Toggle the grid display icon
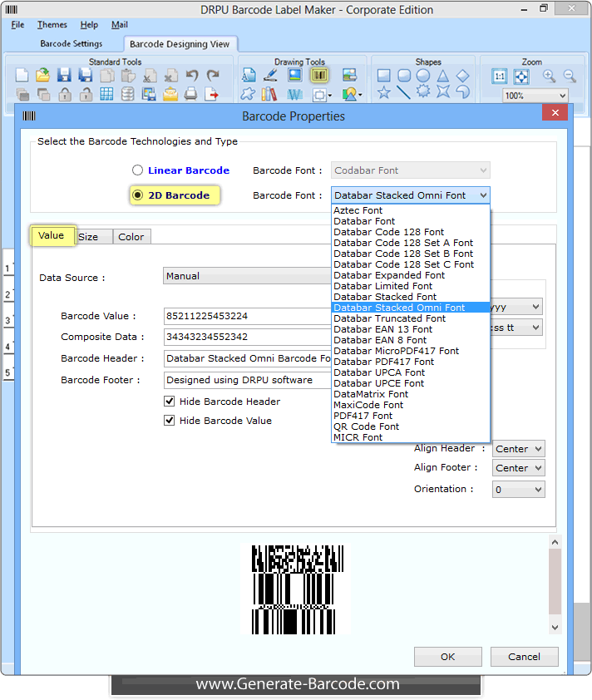The height and width of the screenshot is (700, 592). [x=106, y=94]
